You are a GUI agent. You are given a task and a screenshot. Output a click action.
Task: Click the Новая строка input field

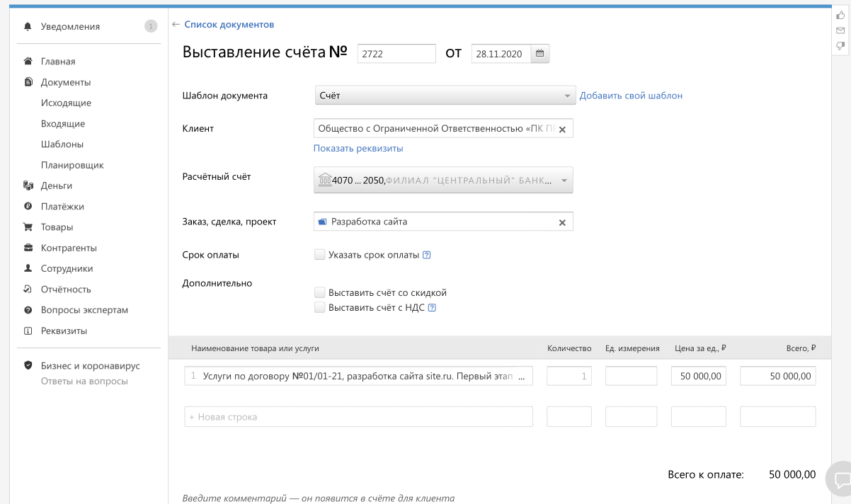pyautogui.click(x=358, y=417)
